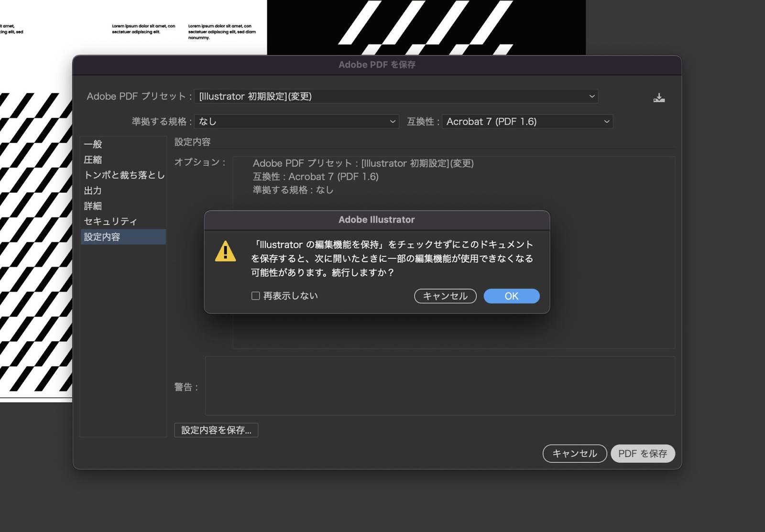
Task: Click the オプション label
Action: point(199,162)
